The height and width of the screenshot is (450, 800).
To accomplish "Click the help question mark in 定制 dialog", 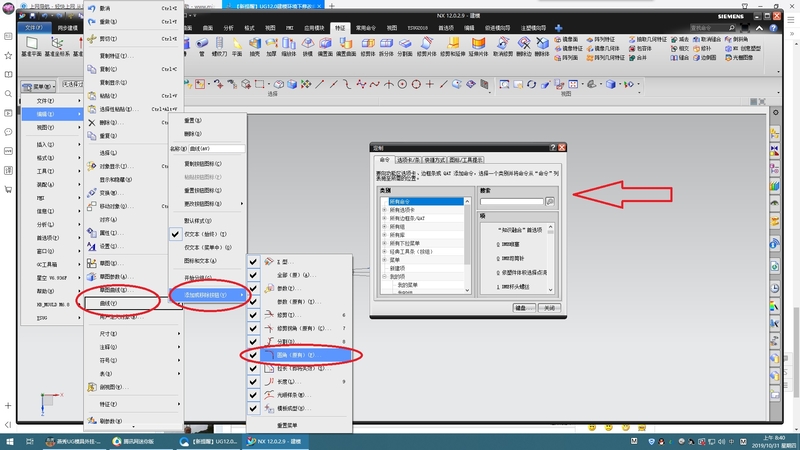I will click(553, 147).
